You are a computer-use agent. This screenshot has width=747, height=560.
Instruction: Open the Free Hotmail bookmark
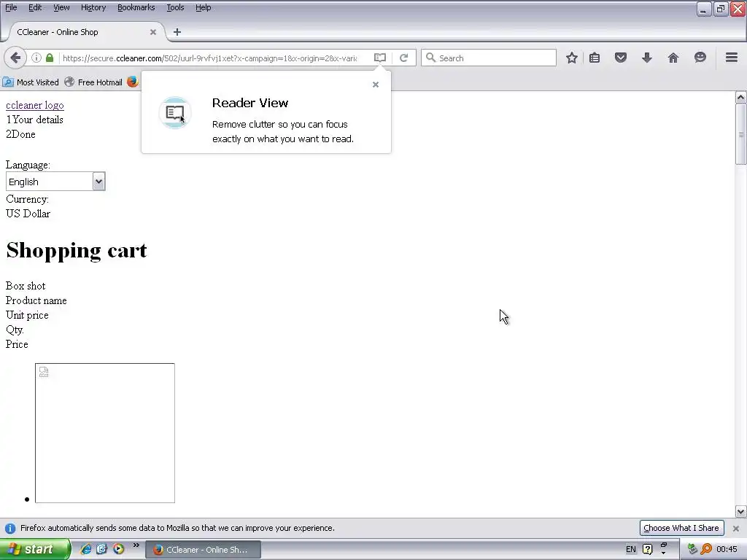[93, 82]
